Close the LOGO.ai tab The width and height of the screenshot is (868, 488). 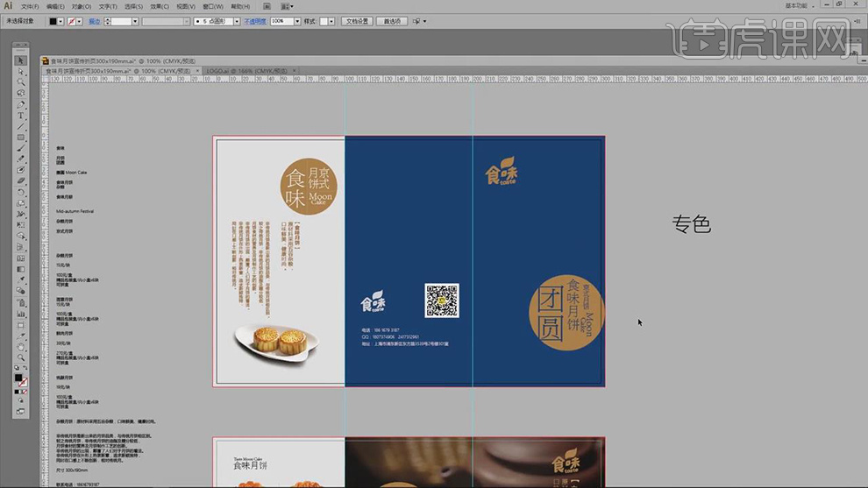(x=294, y=71)
